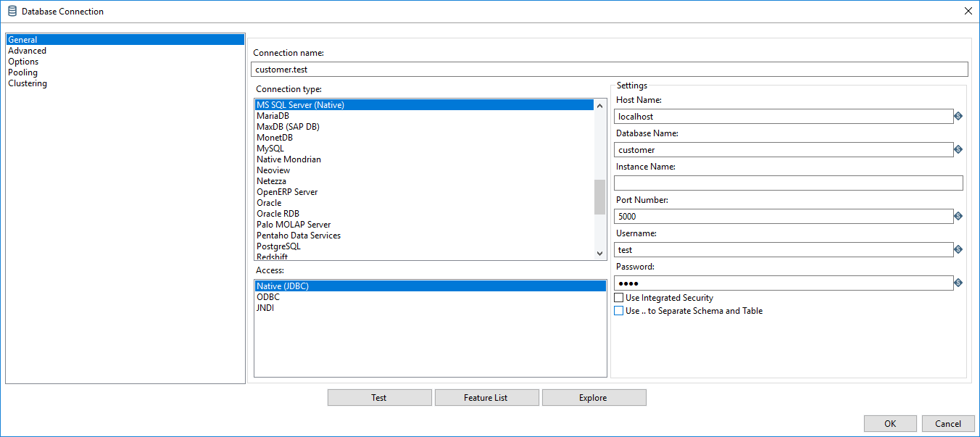Click the Host Name input field
Image resolution: width=980 pixels, height=437 pixels.
coord(784,116)
